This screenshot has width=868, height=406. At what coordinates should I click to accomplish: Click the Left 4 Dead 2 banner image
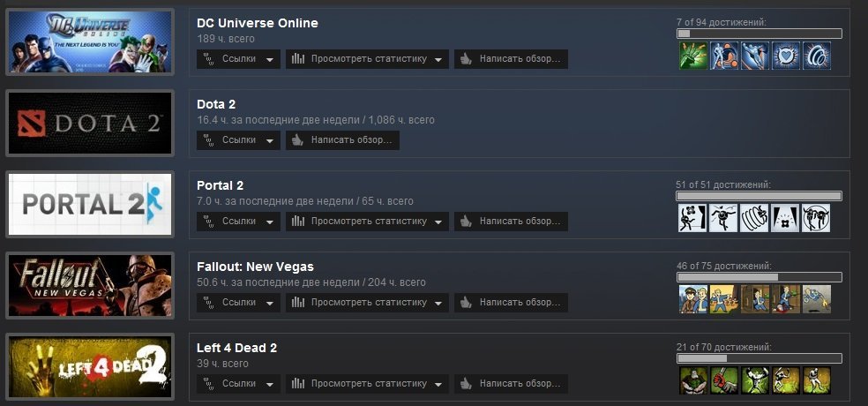coord(90,366)
